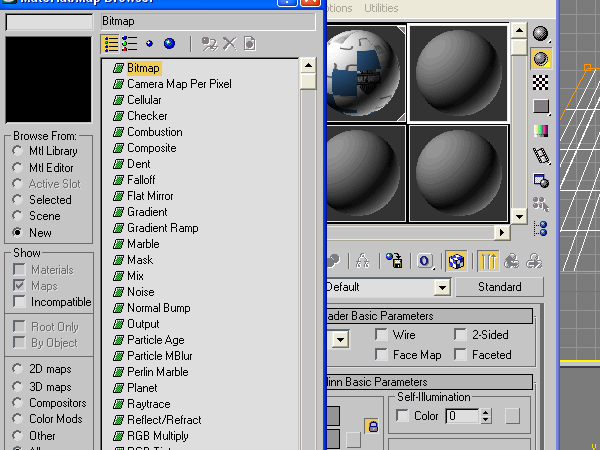The image size is (600, 450).
Task: Select the Scene browse option
Action: (x=17, y=216)
